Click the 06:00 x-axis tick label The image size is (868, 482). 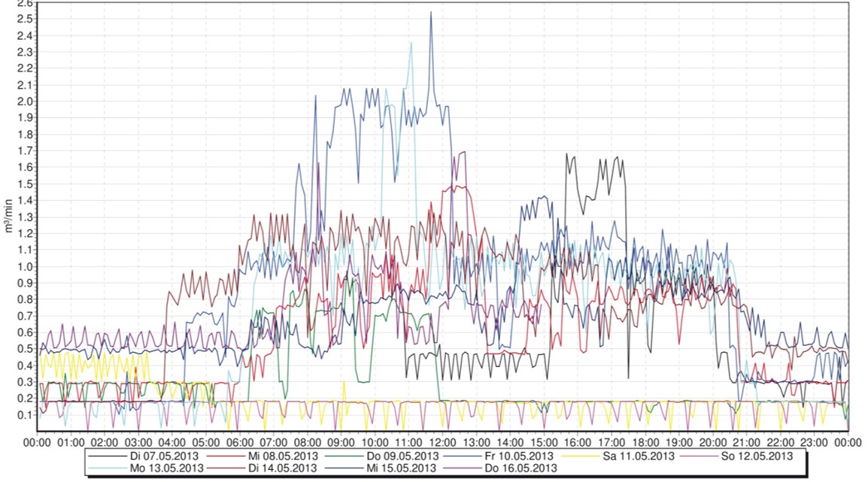[240, 443]
